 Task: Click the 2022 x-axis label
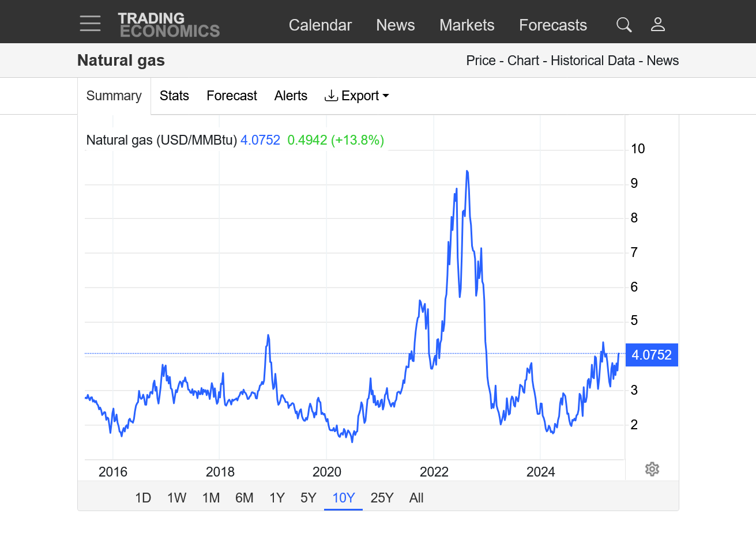[434, 472]
